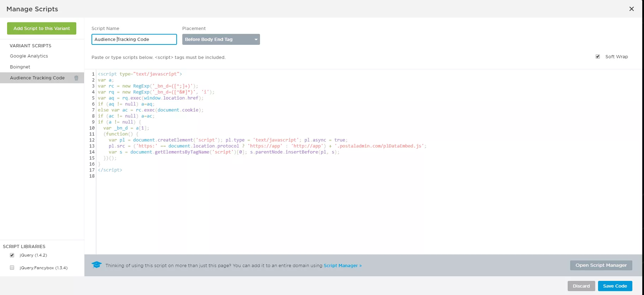The height and width of the screenshot is (295, 644).
Task: Click the closing </script> tag line
Action: (x=110, y=170)
